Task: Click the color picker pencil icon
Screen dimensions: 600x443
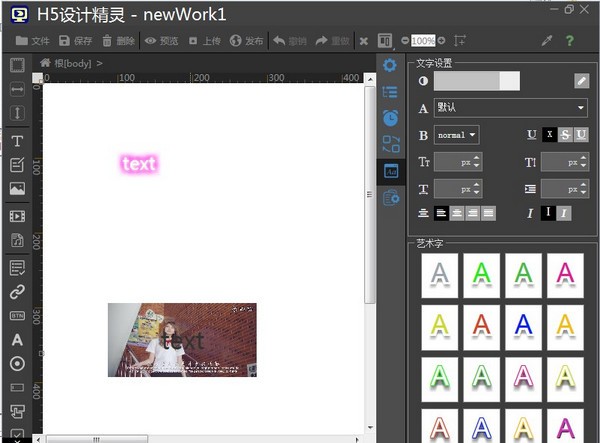Action: pyautogui.click(x=581, y=81)
